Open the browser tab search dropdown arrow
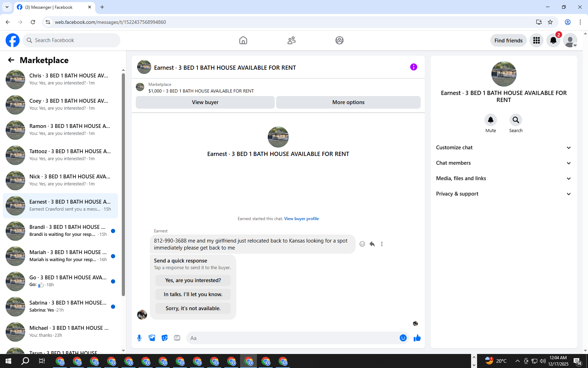 click(x=7, y=7)
